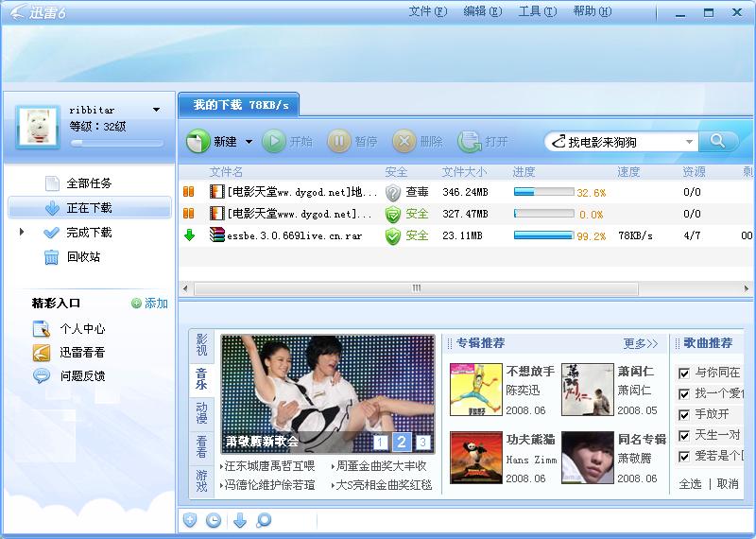Image resolution: width=756 pixels, height=539 pixels.
Task: Sort by 文件名 column header
Action: [226, 172]
